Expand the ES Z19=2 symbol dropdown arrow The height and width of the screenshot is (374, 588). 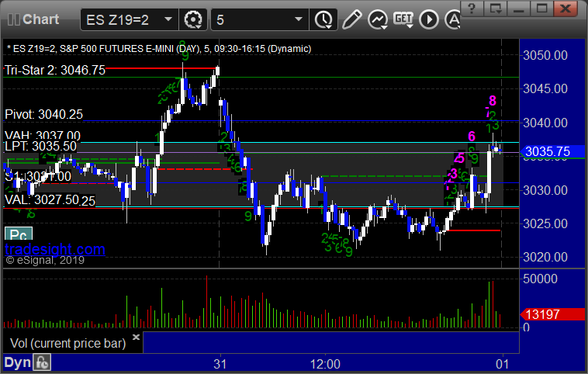(x=168, y=19)
